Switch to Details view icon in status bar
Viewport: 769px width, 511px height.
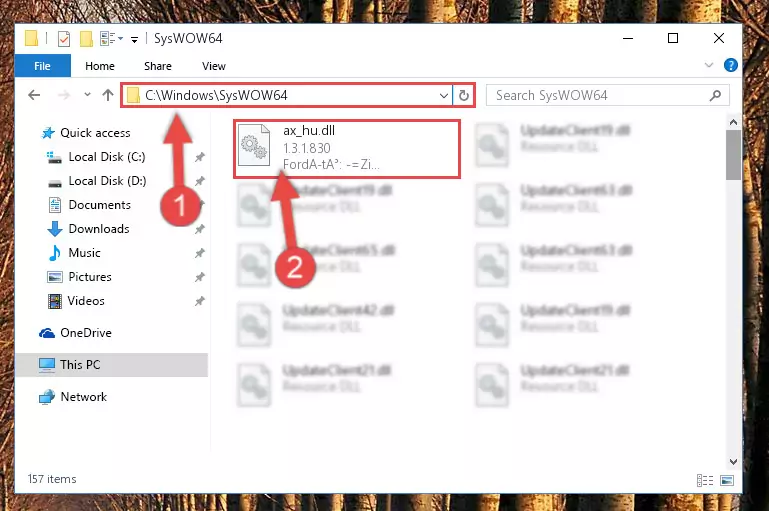coord(705,481)
